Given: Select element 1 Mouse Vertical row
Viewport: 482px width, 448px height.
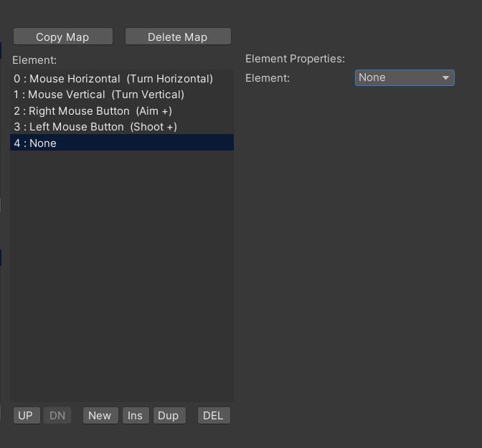Looking at the screenshot, I should [122, 95].
